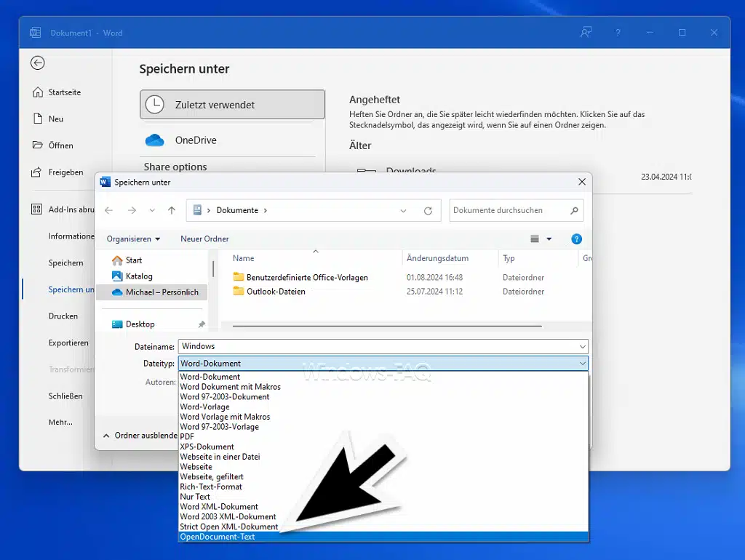Pick Rich-Text-Format as file type
The width and height of the screenshot is (745, 560).
point(211,487)
